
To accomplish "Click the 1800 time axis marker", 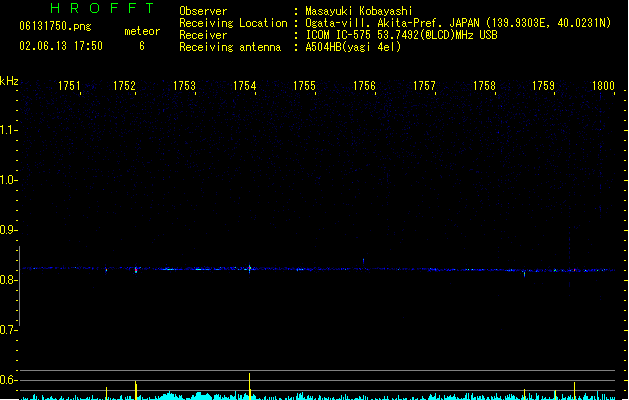I will tap(603, 86).
